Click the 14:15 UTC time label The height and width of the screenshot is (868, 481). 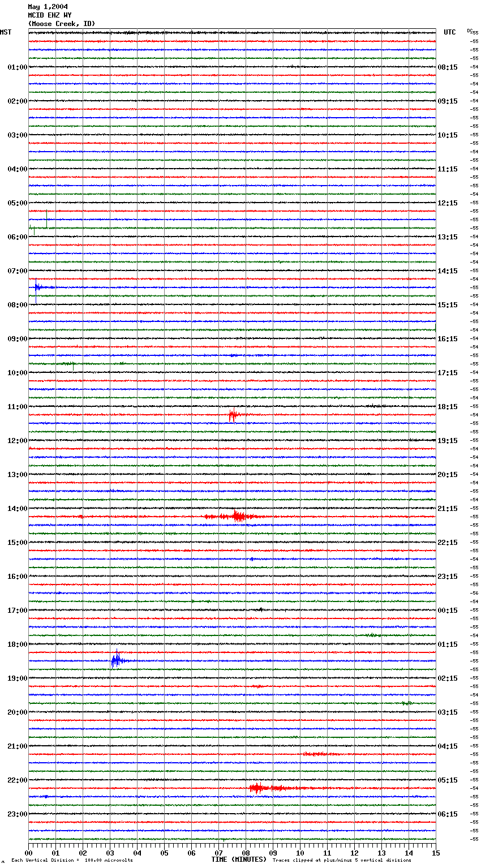(x=448, y=271)
